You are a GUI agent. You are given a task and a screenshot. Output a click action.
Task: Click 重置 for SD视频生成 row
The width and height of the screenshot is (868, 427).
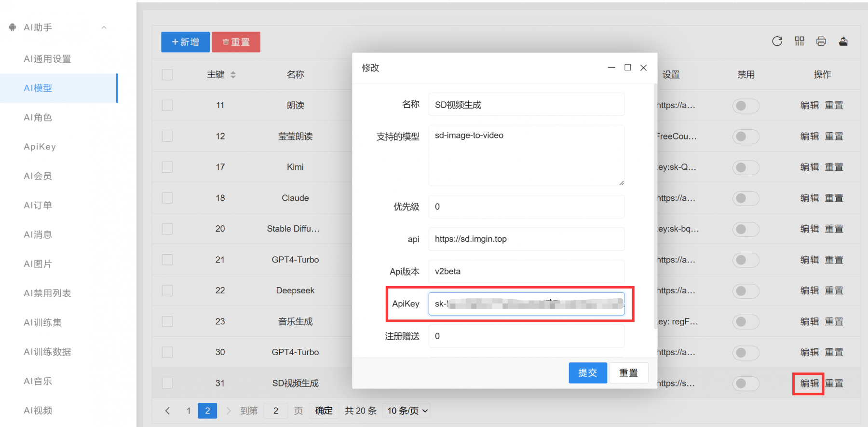tap(834, 383)
